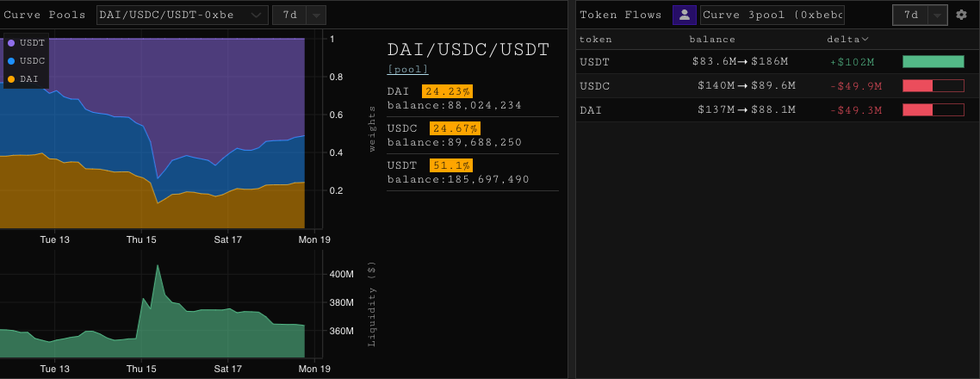The image size is (980, 379).
Task: Click the USDC 24.67% weight badge
Action: tap(455, 128)
